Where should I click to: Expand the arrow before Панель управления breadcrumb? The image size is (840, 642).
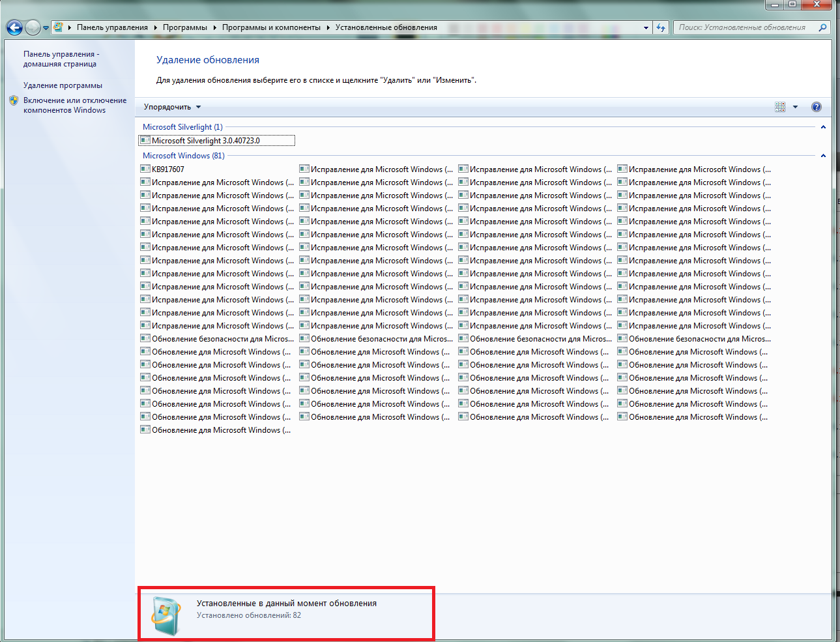[70, 27]
